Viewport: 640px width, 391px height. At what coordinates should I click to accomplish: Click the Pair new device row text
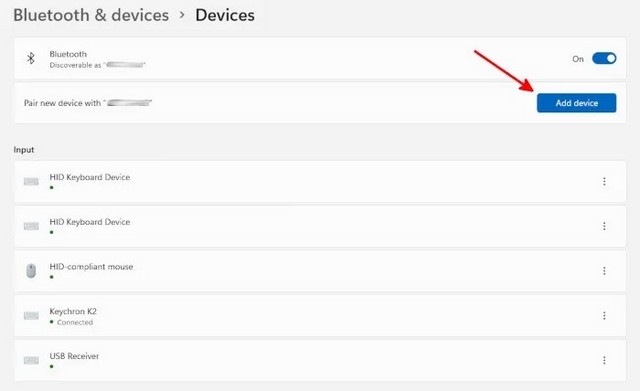88,103
